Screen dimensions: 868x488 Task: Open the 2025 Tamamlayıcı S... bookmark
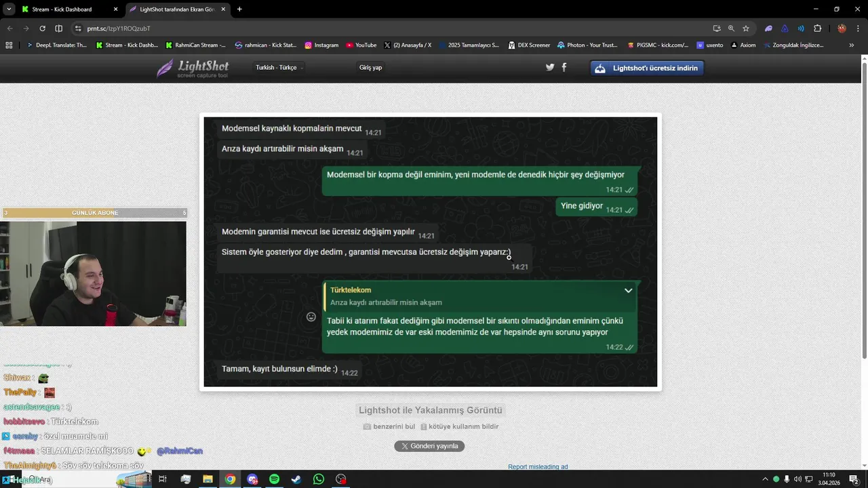point(469,45)
